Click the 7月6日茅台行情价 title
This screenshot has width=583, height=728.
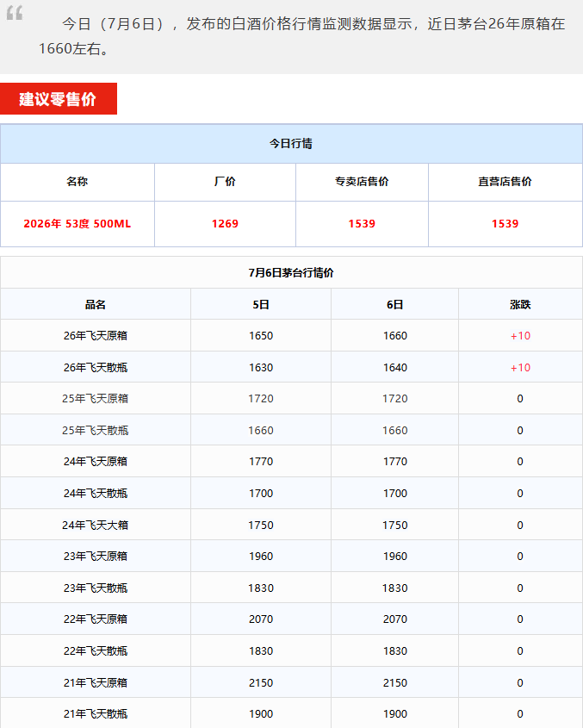(x=291, y=272)
